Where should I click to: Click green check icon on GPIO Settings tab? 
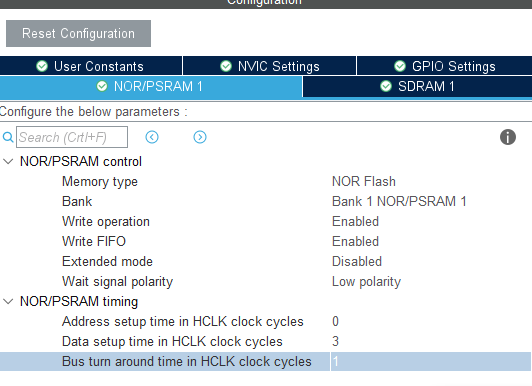pyautogui.click(x=400, y=66)
